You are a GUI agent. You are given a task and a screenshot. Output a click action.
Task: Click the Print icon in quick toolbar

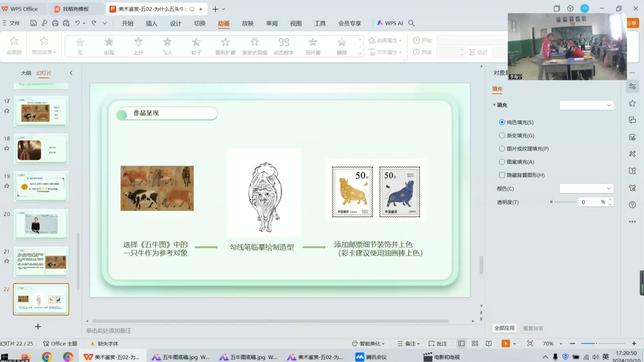(x=55, y=23)
